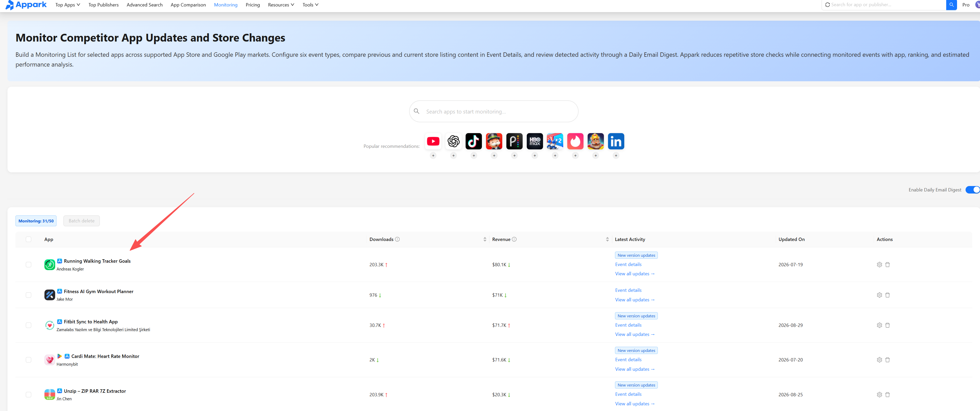The image size is (980, 411).
Task: Expand the Top Apps dropdown menu
Action: 68,5
